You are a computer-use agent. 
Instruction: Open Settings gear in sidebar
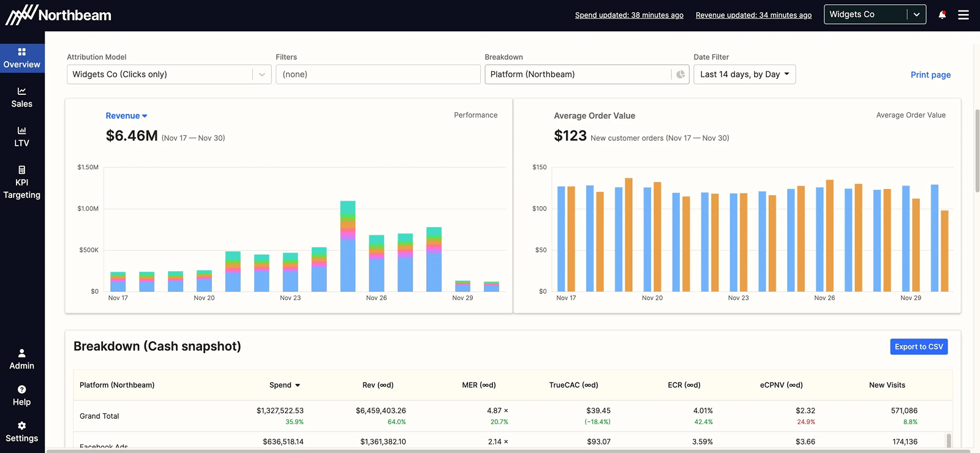pyautogui.click(x=22, y=425)
